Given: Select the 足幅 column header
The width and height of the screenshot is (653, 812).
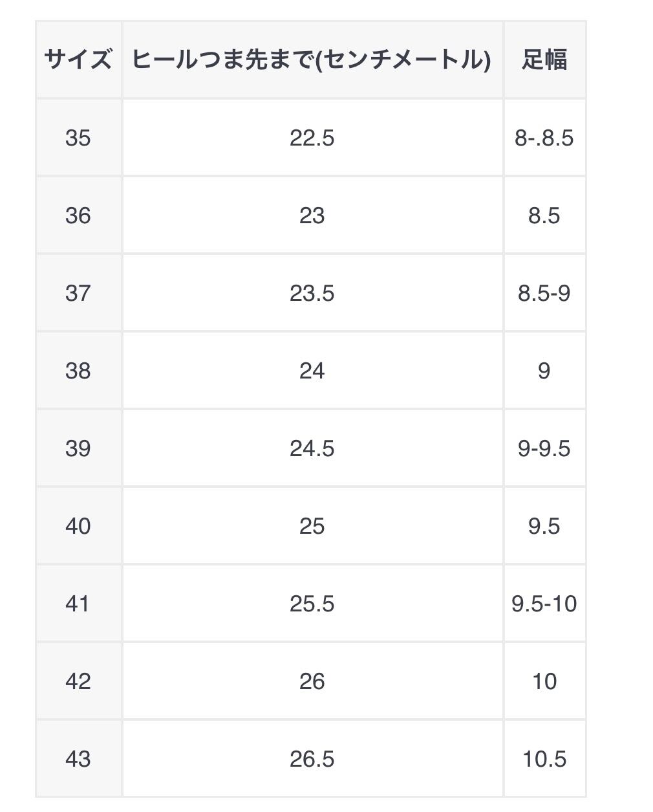Looking at the screenshot, I should pos(544,60).
